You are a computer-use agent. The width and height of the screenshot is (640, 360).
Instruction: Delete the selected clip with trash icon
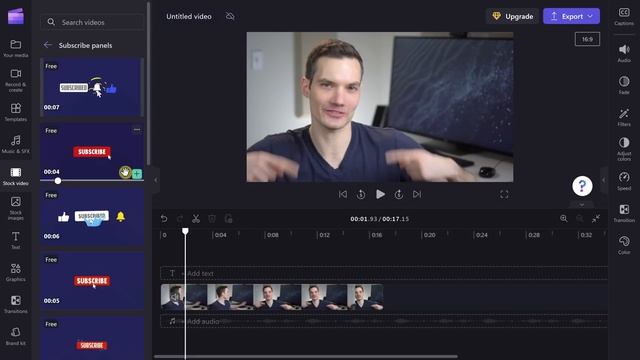point(212,219)
